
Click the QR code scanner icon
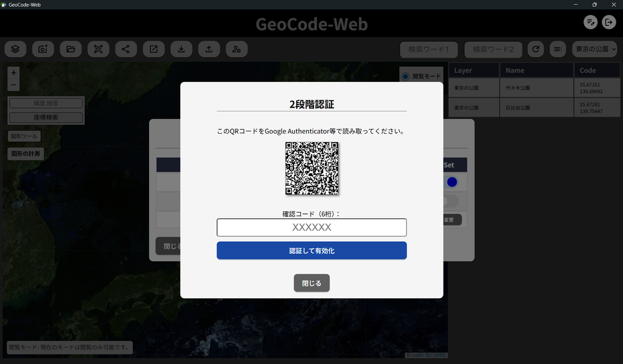tap(98, 49)
